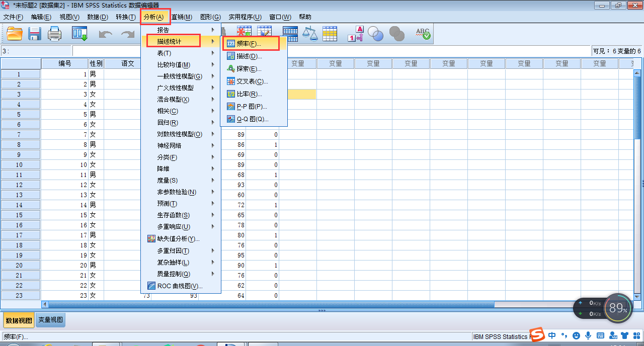
Task: Expand the 相关(C) submenu
Action: click(181, 111)
